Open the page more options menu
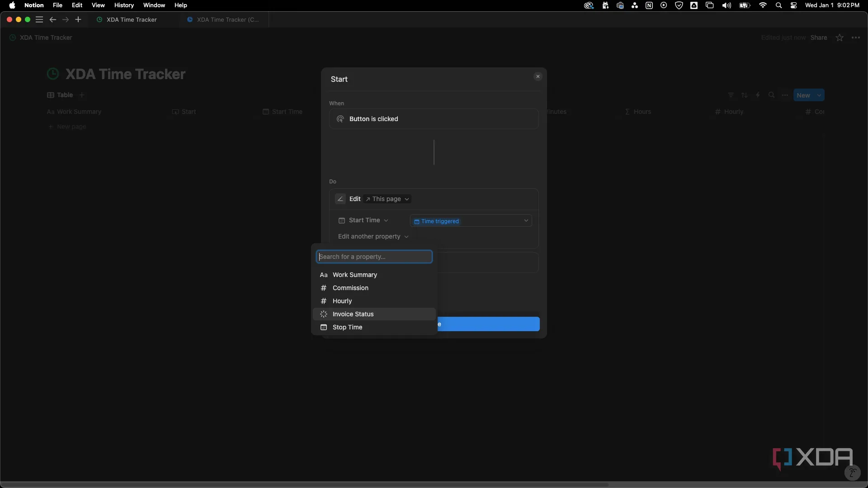Screen dimensions: 868x488 click(x=856, y=38)
